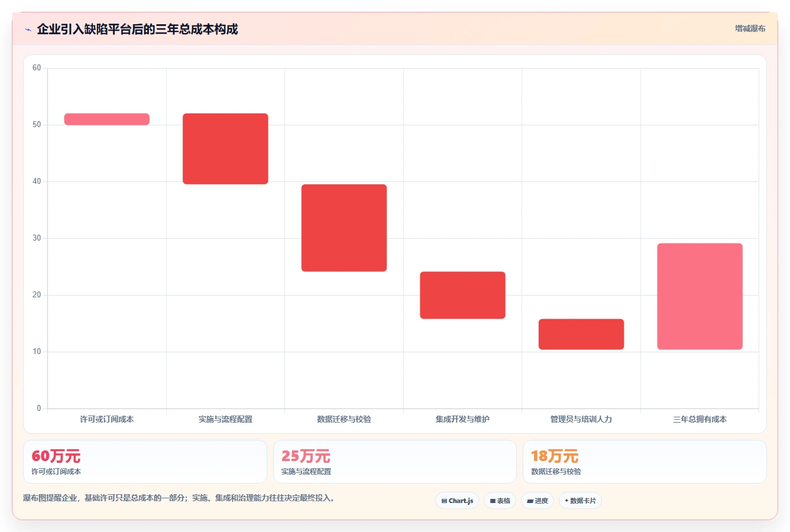Click y-axis tick value 20
Viewport: 790px width, 532px height.
[37, 295]
